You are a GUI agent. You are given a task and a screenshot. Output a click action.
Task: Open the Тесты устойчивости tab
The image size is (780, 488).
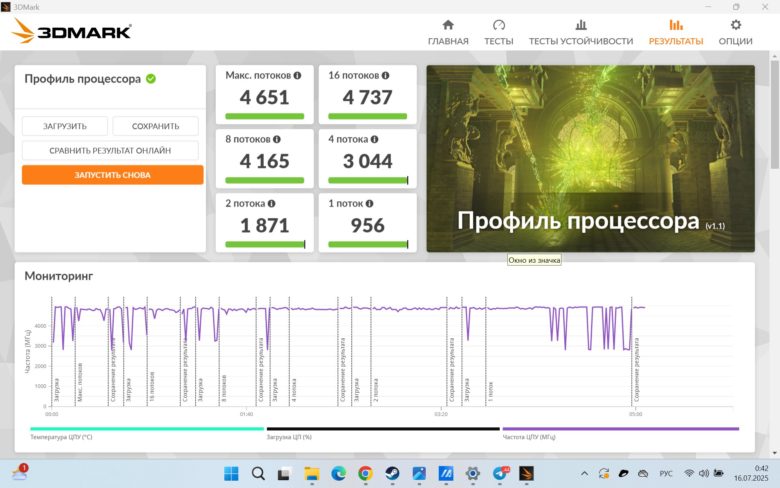[x=581, y=32]
